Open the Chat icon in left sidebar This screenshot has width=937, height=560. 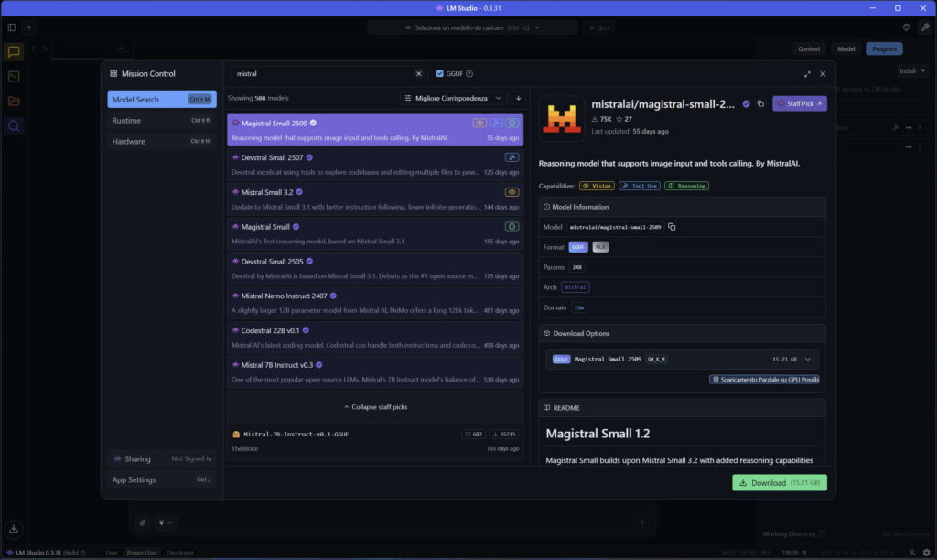14,52
